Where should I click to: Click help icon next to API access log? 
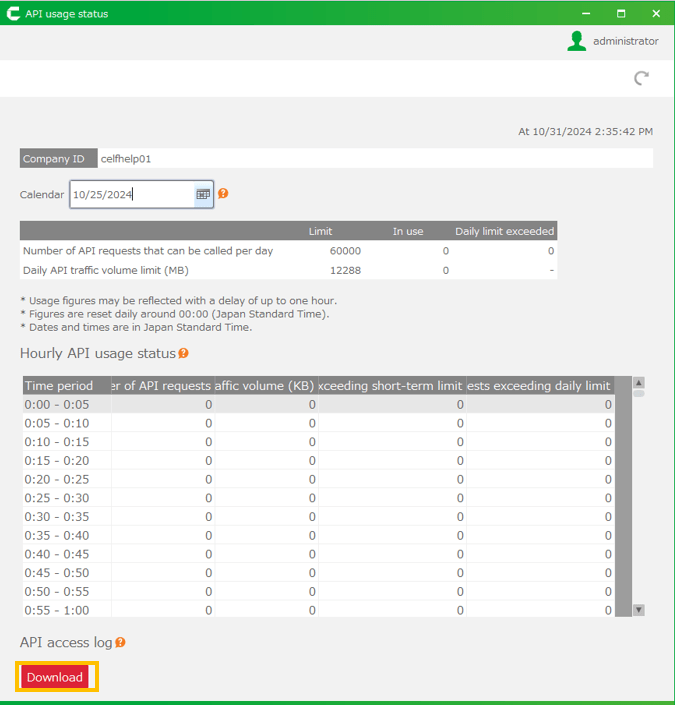tap(120, 642)
